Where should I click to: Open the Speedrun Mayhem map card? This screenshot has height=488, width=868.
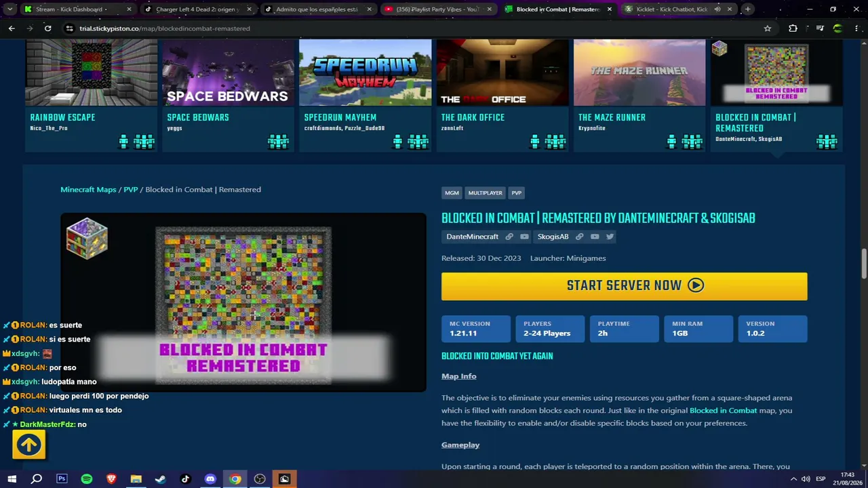[x=365, y=95]
